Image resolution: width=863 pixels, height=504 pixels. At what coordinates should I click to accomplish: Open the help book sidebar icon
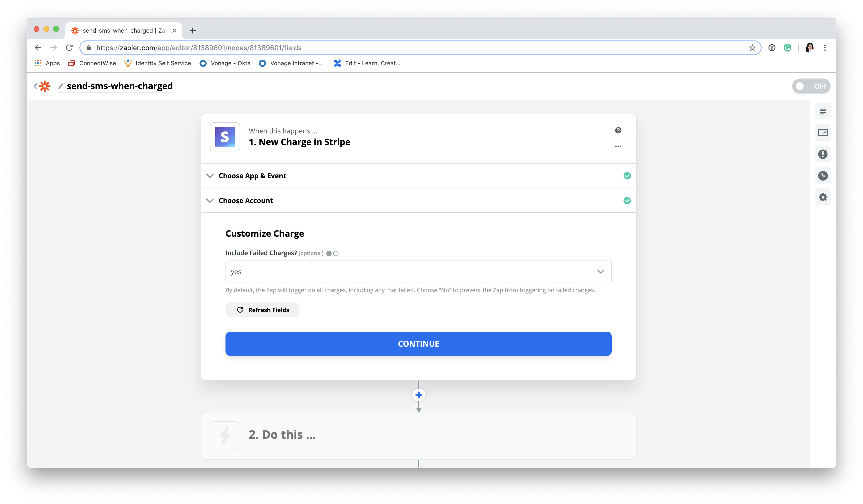coord(823,133)
